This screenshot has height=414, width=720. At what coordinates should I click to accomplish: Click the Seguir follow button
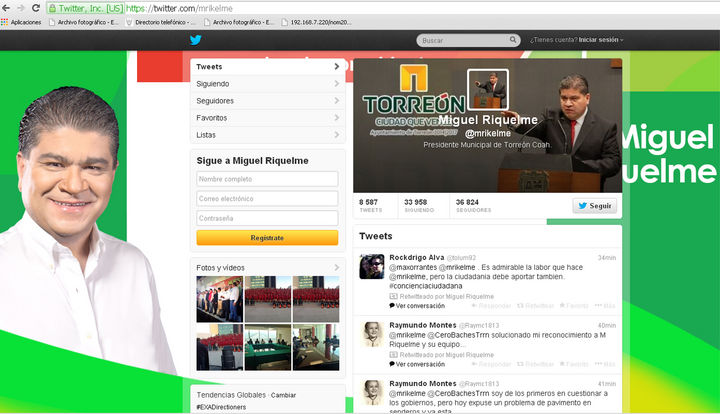[x=594, y=206]
